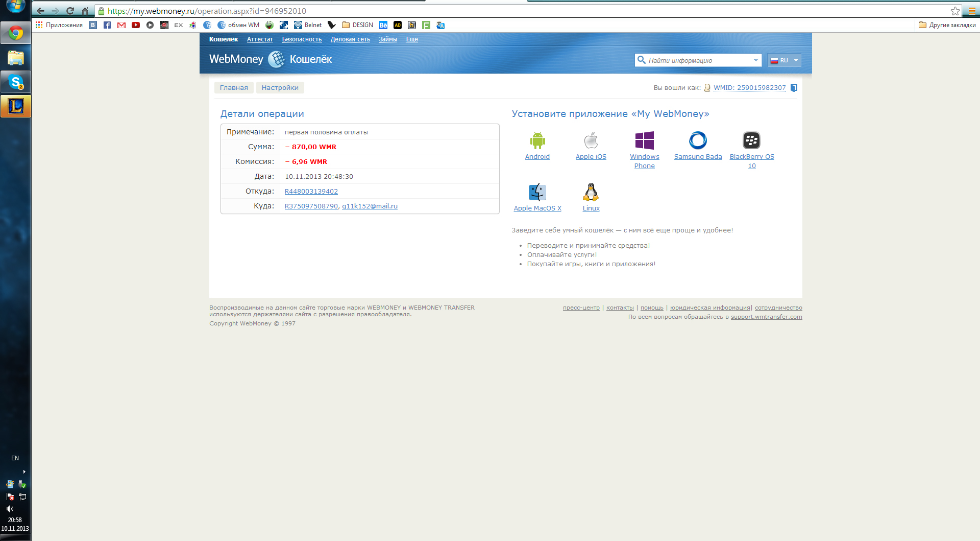
Task: Click the Windows Phone logo icon
Action: [645, 140]
